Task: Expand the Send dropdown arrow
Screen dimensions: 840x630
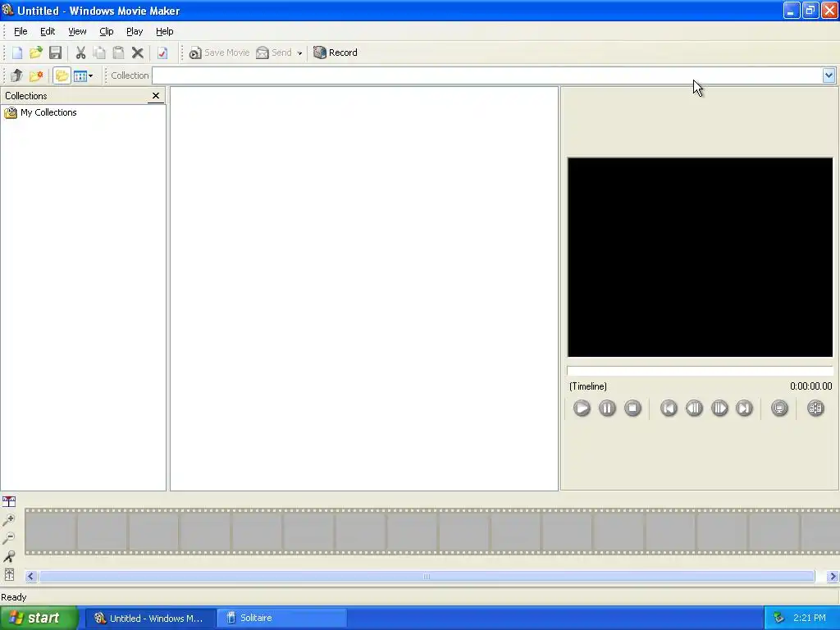Action: (299, 53)
